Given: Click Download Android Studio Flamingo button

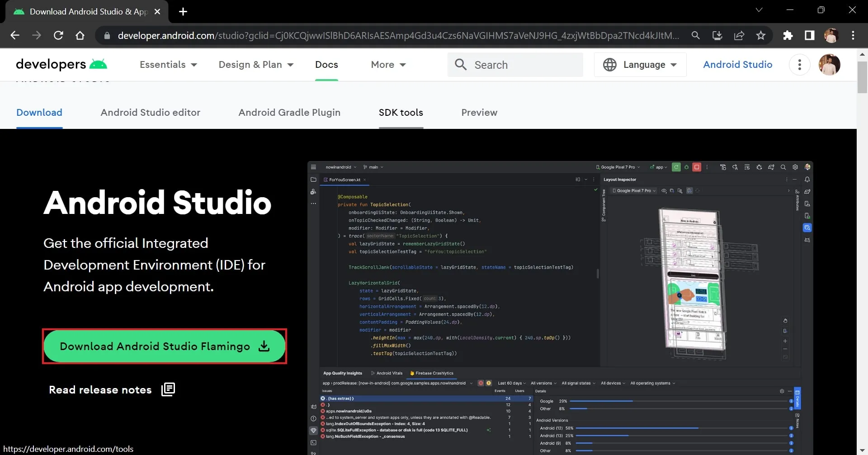Looking at the screenshot, I should coord(165,346).
